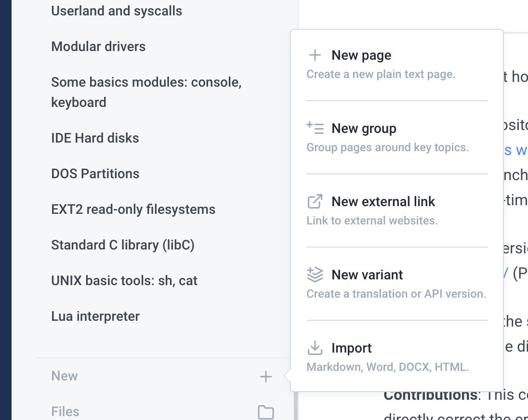
Task: Click the plus icon beside New page
Action: tap(315, 55)
